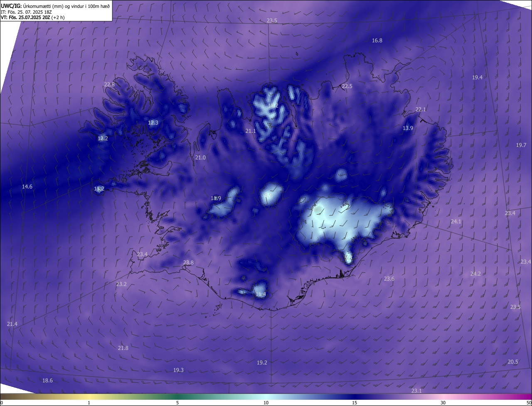The width and height of the screenshot is (532, 406).
Task: Click the 11.4 value label
Action: point(261,294)
